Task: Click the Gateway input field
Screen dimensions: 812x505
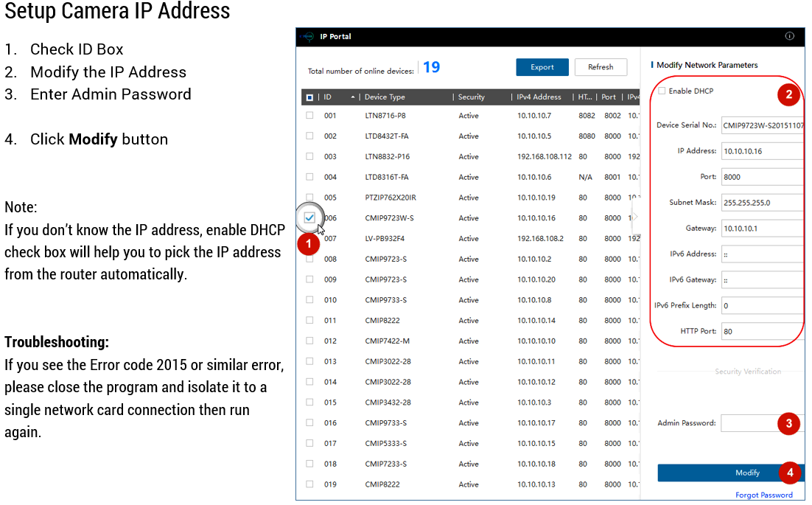Action: tap(761, 229)
